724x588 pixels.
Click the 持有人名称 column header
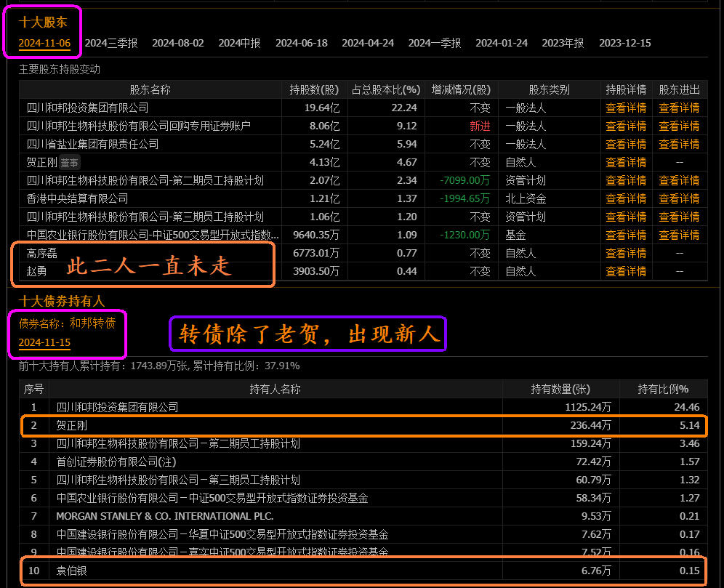[x=275, y=389]
